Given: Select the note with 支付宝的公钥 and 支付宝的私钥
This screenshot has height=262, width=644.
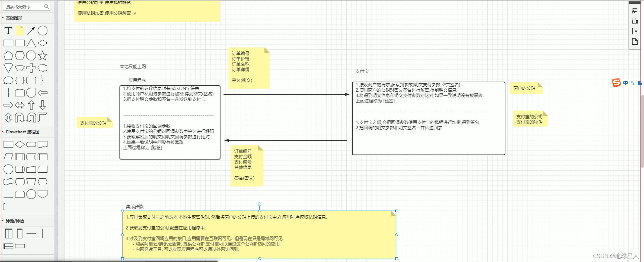Looking at the screenshot, I should coord(530,119).
